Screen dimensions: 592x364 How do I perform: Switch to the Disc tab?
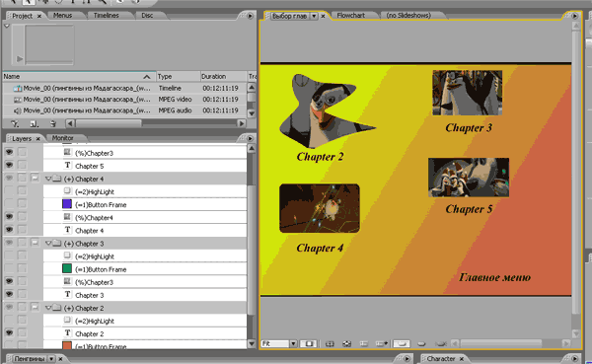pyautogui.click(x=147, y=16)
